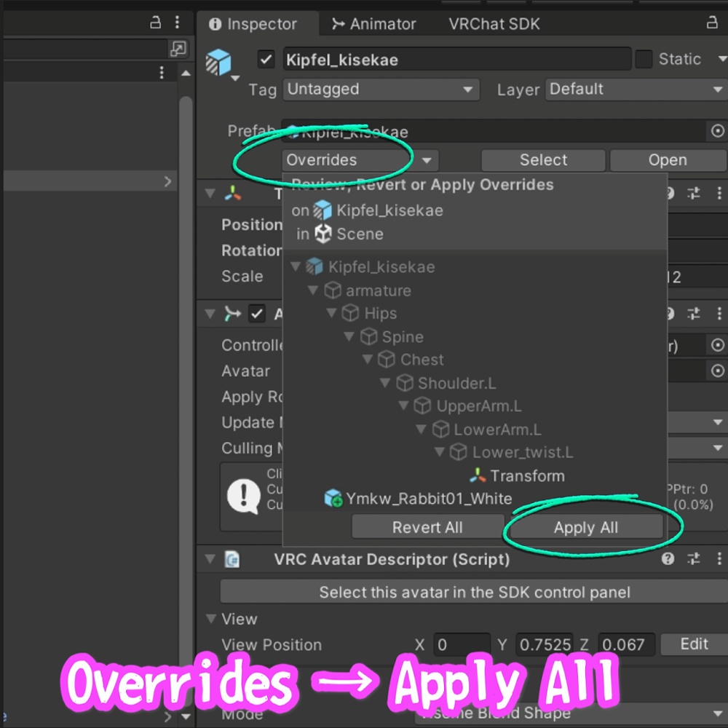Click the left panel lock icon
The height and width of the screenshot is (728, 728).
tap(156, 22)
